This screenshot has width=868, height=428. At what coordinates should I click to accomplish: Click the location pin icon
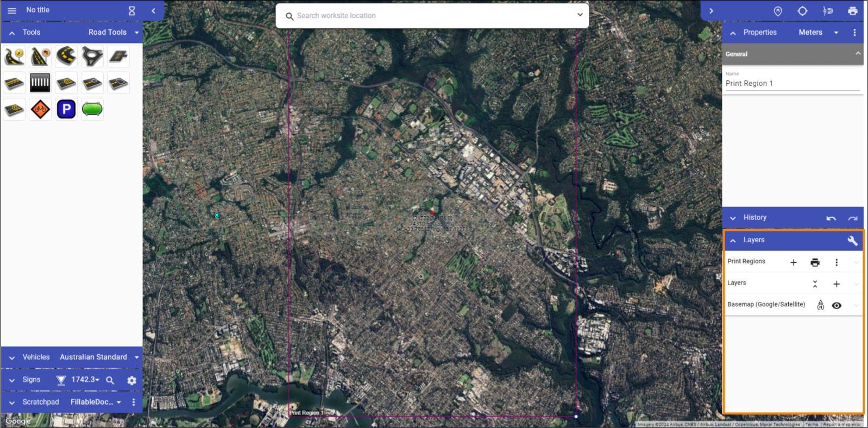pyautogui.click(x=778, y=11)
